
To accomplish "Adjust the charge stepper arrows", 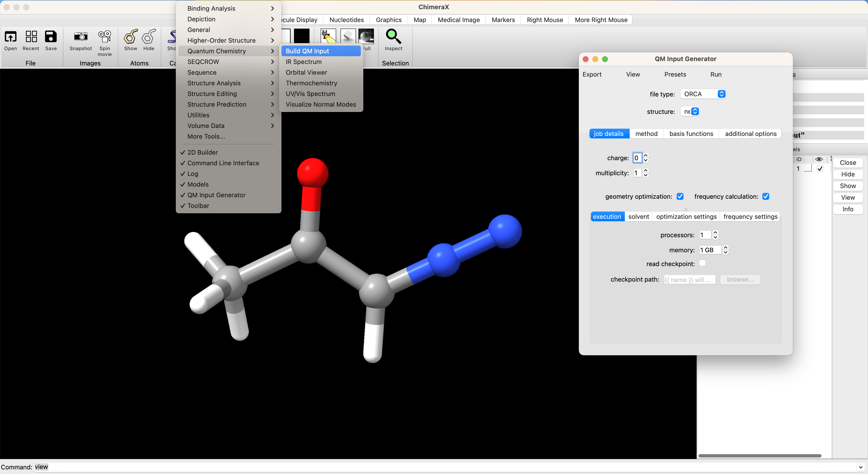I will [x=646, y=158].
